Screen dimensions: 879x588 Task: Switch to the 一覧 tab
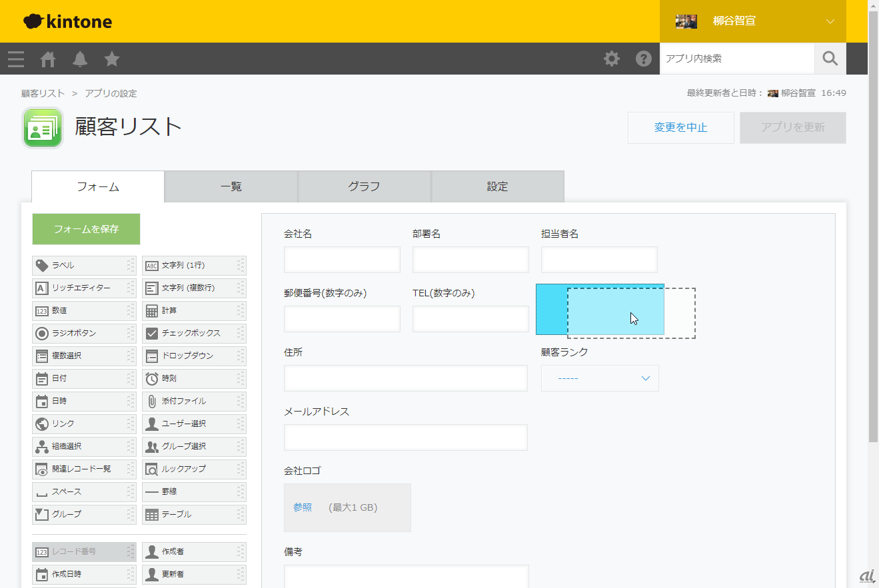[231, 187]
